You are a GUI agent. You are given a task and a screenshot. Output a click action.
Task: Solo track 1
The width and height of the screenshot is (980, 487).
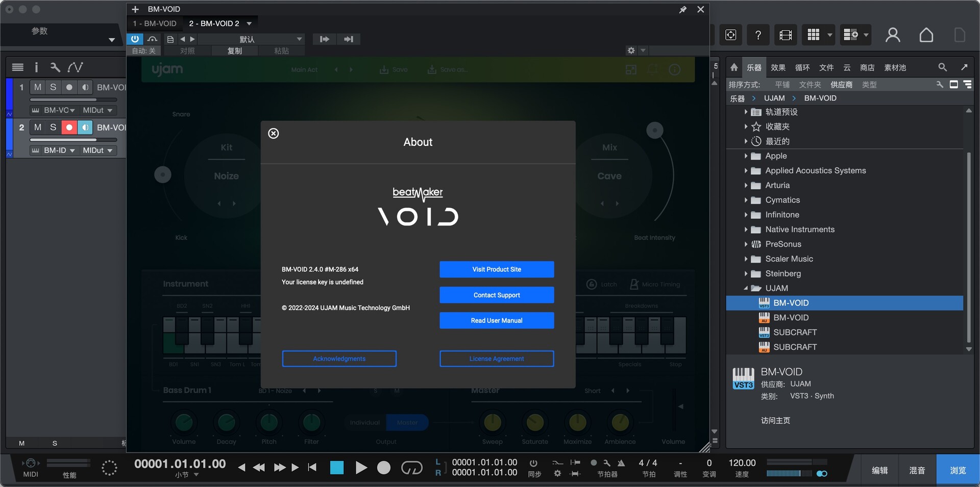53,87
